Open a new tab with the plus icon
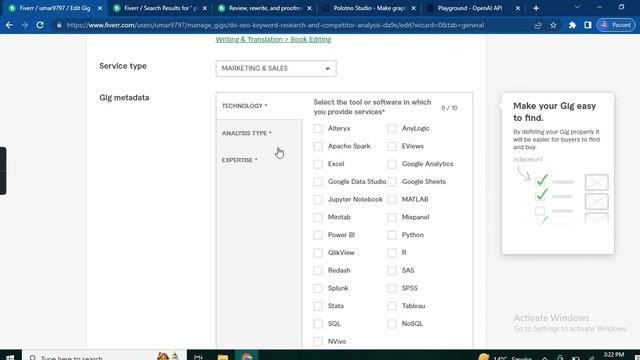Viewport: 640px width, 360px height. click(x=536, y=8)
